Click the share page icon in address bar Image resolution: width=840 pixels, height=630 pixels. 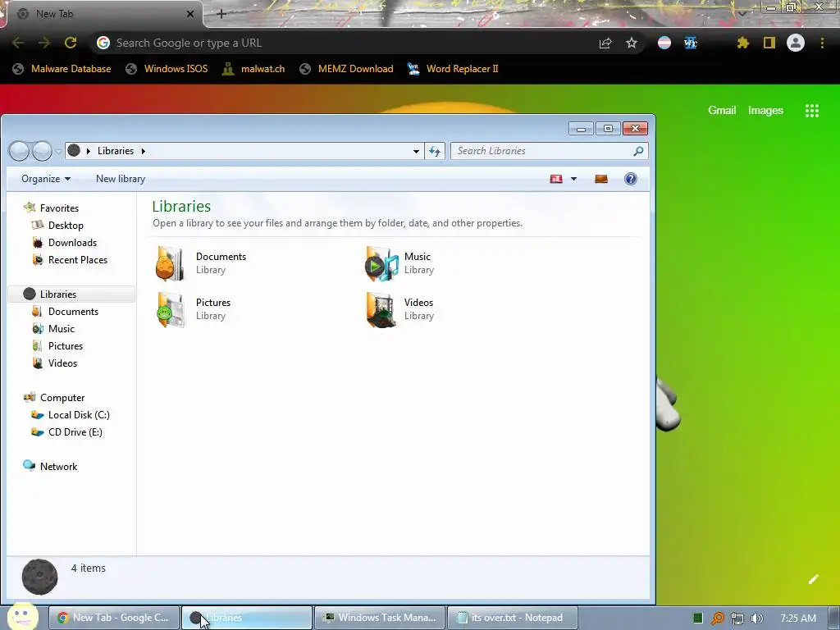(605, 43)
